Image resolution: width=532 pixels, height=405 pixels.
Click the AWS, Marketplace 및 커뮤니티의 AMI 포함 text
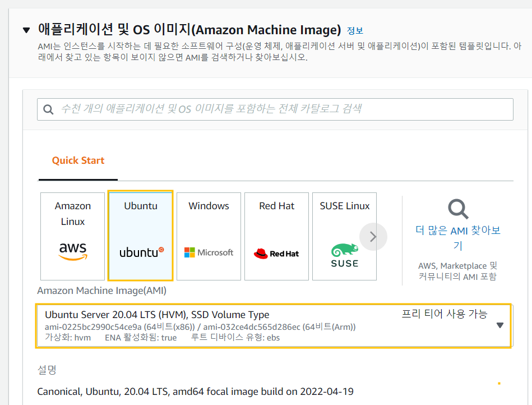457,271
